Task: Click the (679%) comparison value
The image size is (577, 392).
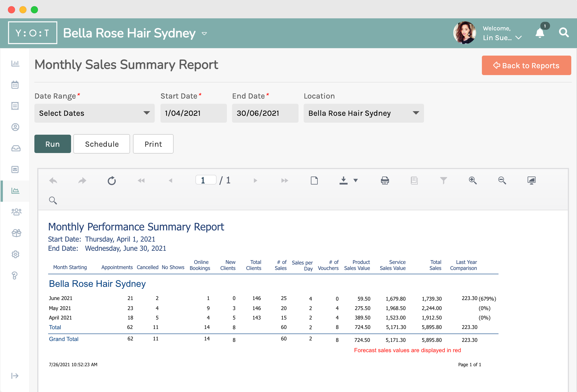Action: (x=487, y=299)
